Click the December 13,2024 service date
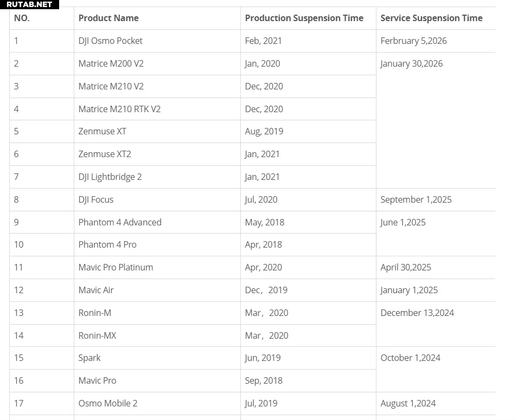The height and width of the screenshot is (420, 517). coord(417,313)
